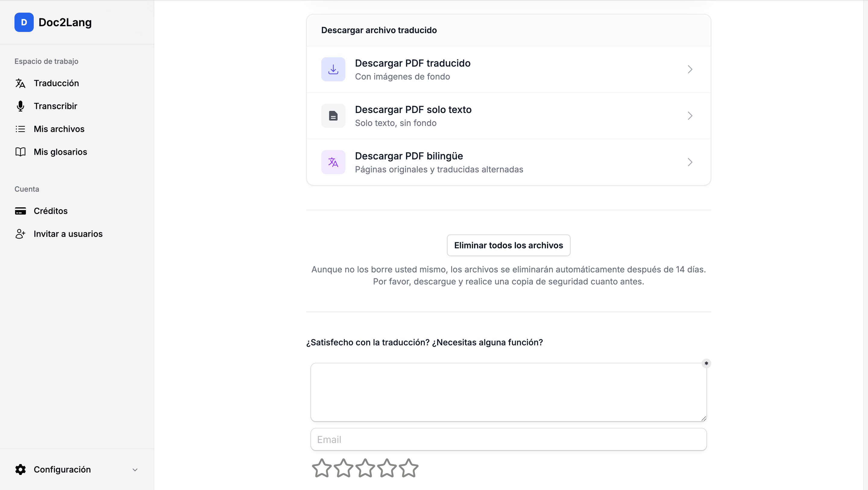Click the open book icon for Mis glosarios

[x=20, y=152]
